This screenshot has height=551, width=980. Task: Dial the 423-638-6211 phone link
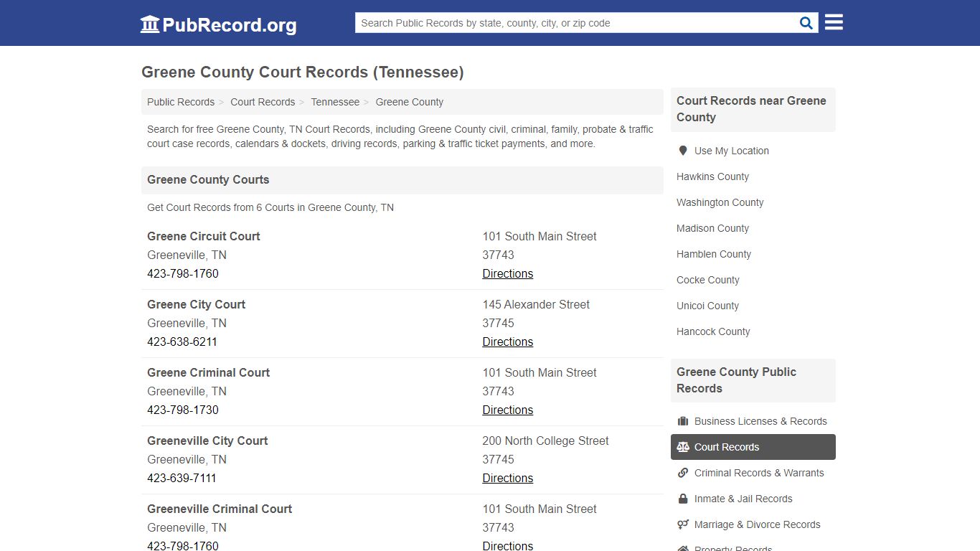coord(183,342)
